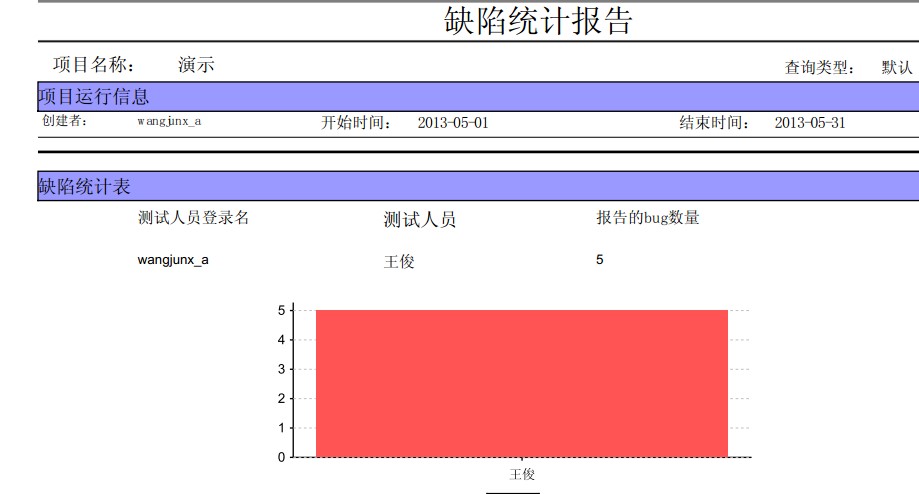Screen dimensions: 919x494
Task: Click the 王俊 label under chart axis
Action: [522, 474]
